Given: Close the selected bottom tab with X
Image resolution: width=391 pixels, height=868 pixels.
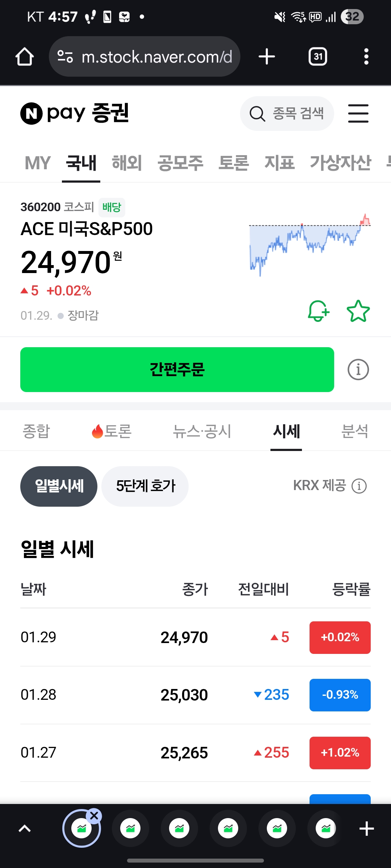Looking at the screenshot, I should coord(94,816).
